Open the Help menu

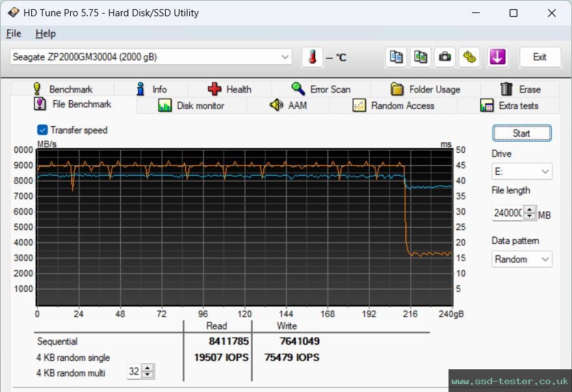tap(45, 34)
